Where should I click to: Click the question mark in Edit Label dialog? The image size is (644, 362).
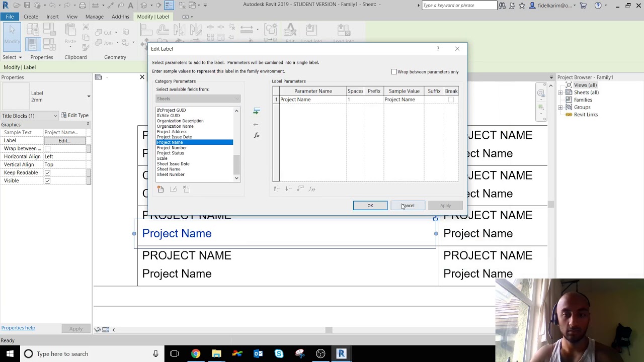(438, 49)
